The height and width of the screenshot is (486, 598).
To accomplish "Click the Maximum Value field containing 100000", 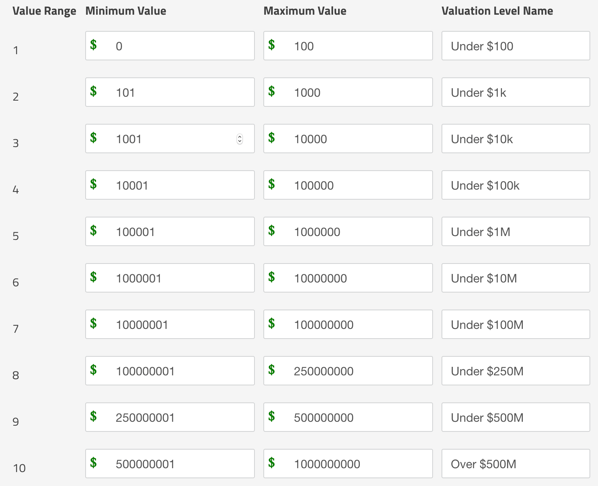I will pyautogui.click(x=348, y=185).
